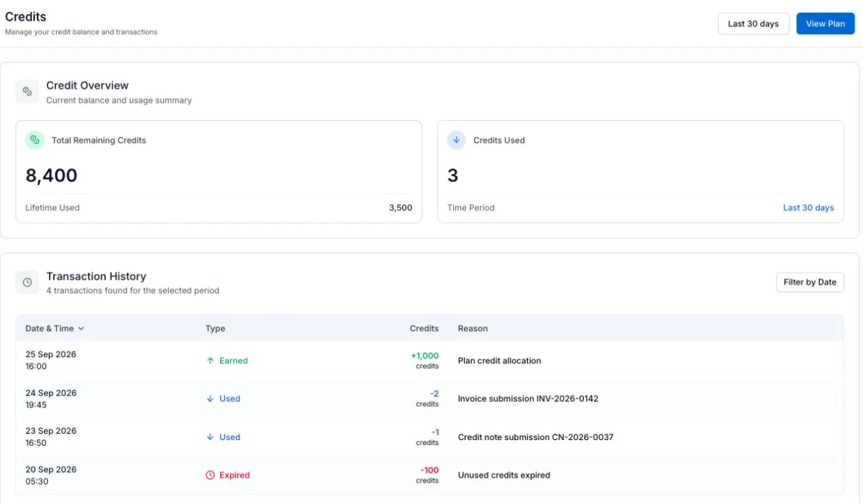Click Unused credits expired reason
The height and width of the screenshot is (504, 863).
pos(504,476)
